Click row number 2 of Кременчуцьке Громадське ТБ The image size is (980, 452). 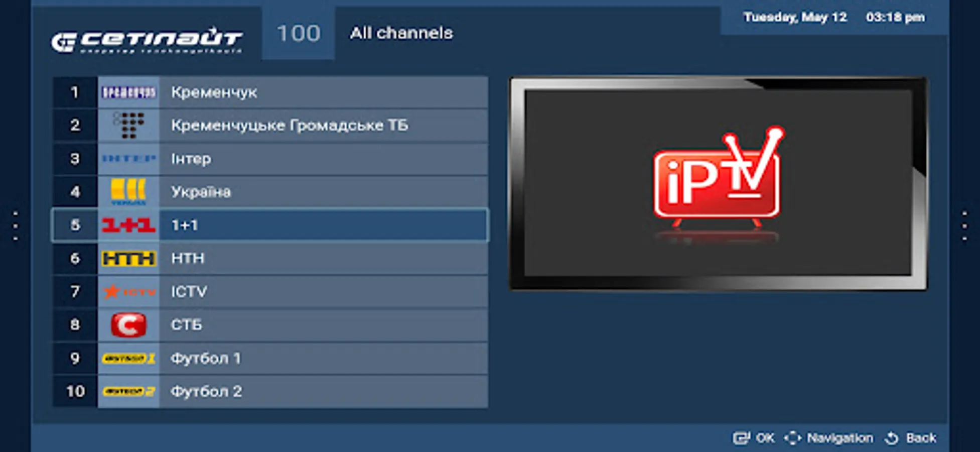[75, 125]
